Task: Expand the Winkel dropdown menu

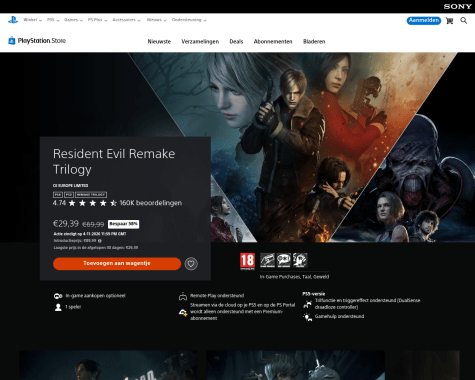Action: coord(32,20)
